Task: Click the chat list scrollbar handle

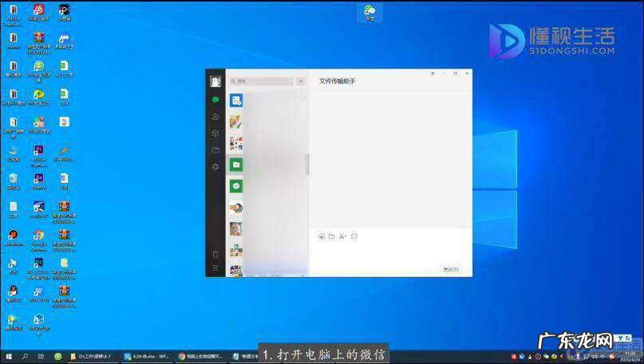Action: click(x=307, y=164)
